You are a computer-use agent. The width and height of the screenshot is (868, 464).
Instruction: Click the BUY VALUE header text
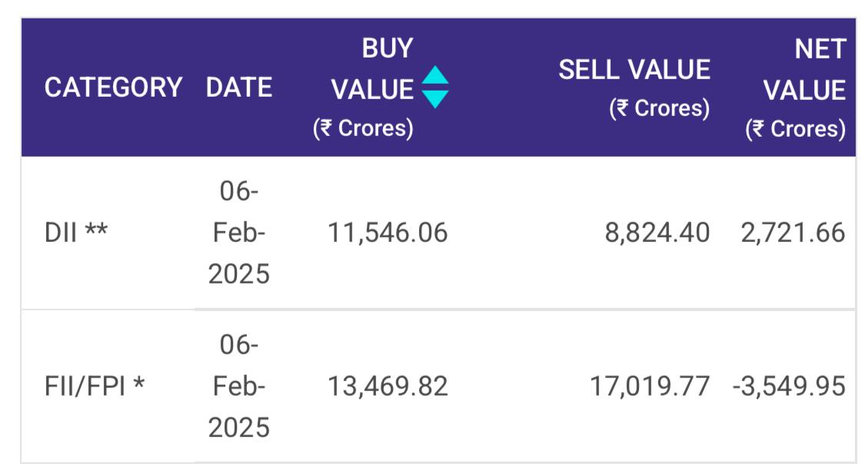tap(373, 69)
